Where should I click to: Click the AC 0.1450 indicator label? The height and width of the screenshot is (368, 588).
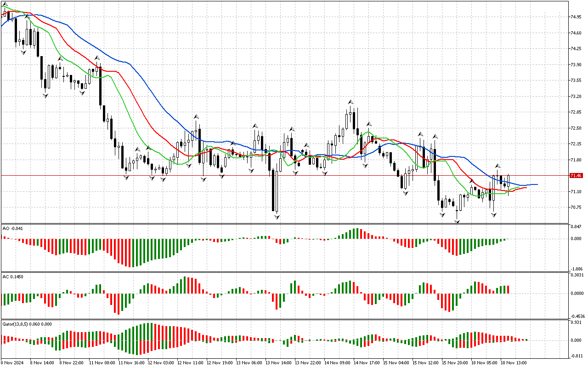(x=13, y=276)
